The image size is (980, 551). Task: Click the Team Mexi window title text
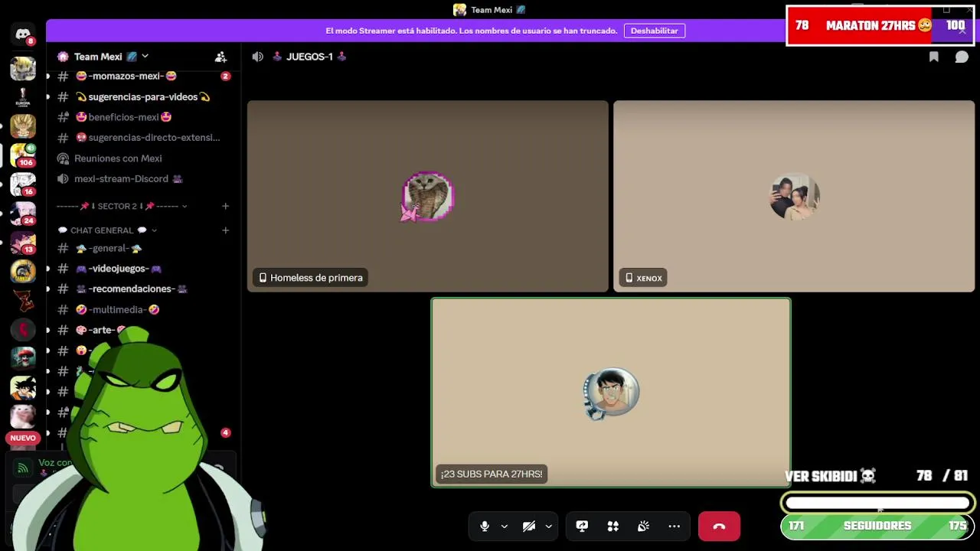492,10
